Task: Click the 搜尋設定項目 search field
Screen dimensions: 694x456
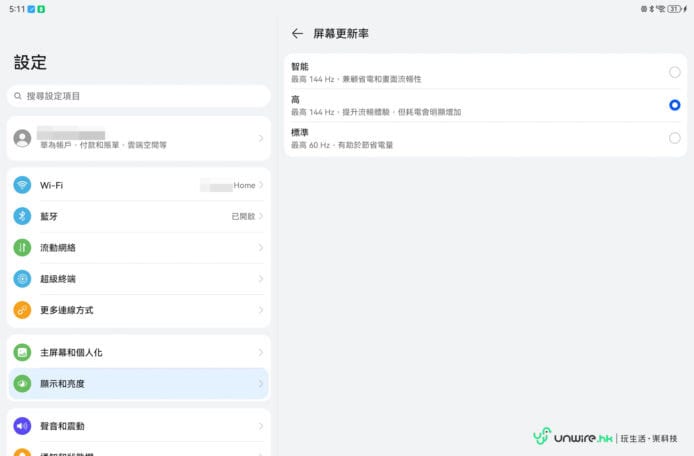Action: (x=138, y=96)
